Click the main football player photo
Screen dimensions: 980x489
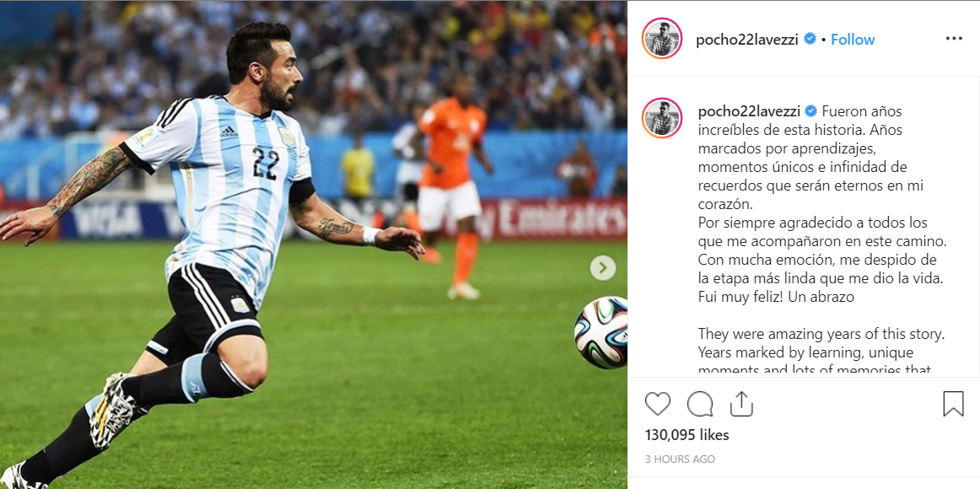[314, 244]
